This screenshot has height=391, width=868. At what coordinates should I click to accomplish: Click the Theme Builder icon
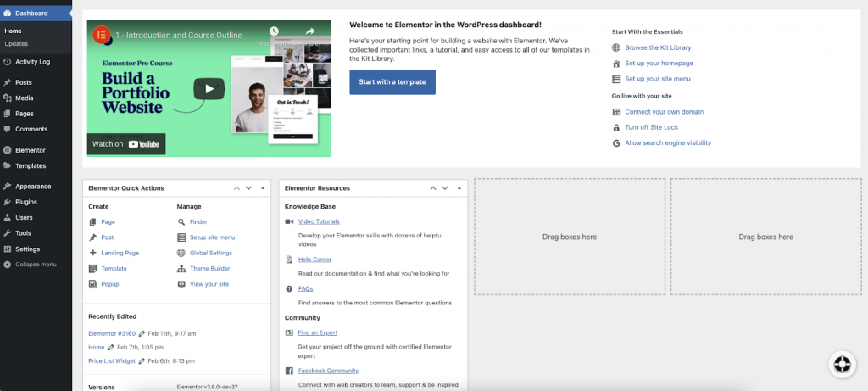click(181, 269)
